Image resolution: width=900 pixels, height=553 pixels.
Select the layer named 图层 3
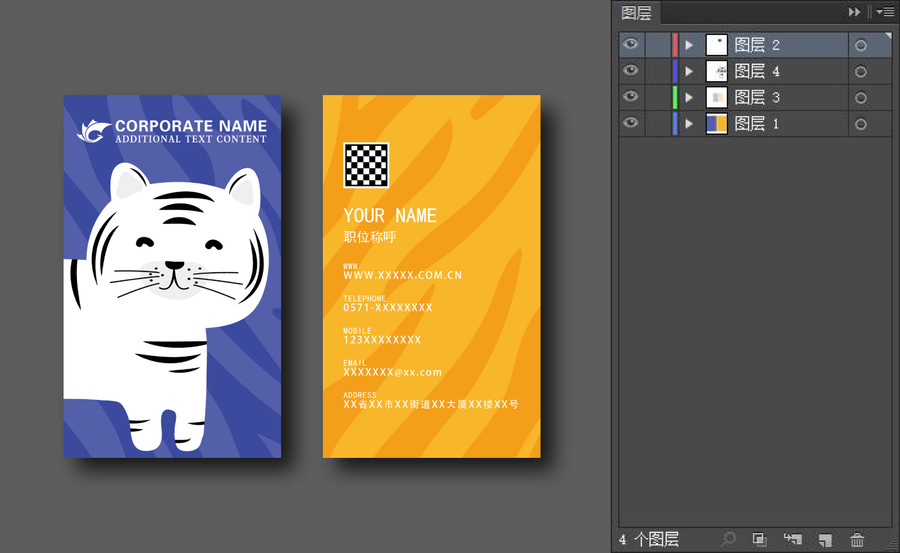tap(757, 97)
